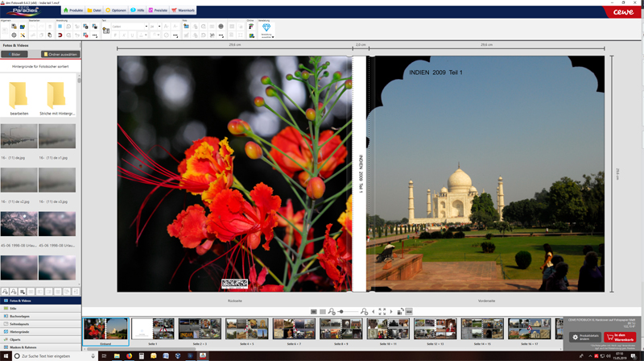Open the Produkte menu
Viewport: 644px width, 361px height.
click(x=73, y=10)
